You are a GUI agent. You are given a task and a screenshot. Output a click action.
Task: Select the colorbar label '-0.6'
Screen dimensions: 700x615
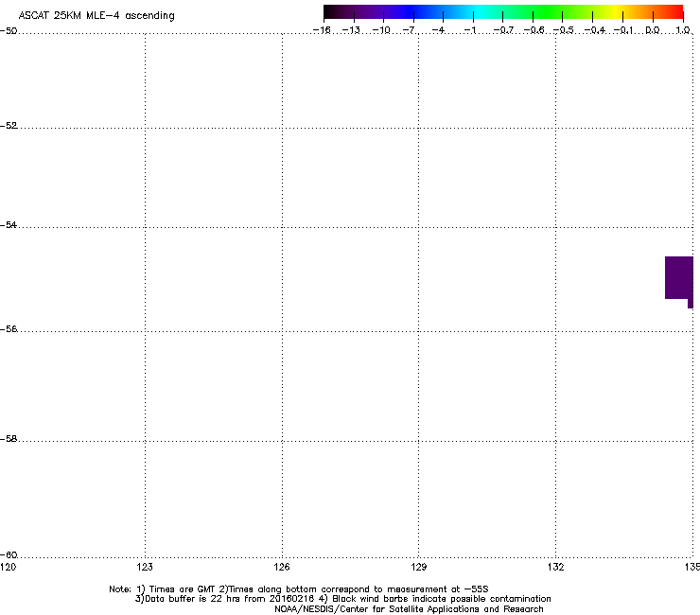pyautogui.click(x=534, y=30)
